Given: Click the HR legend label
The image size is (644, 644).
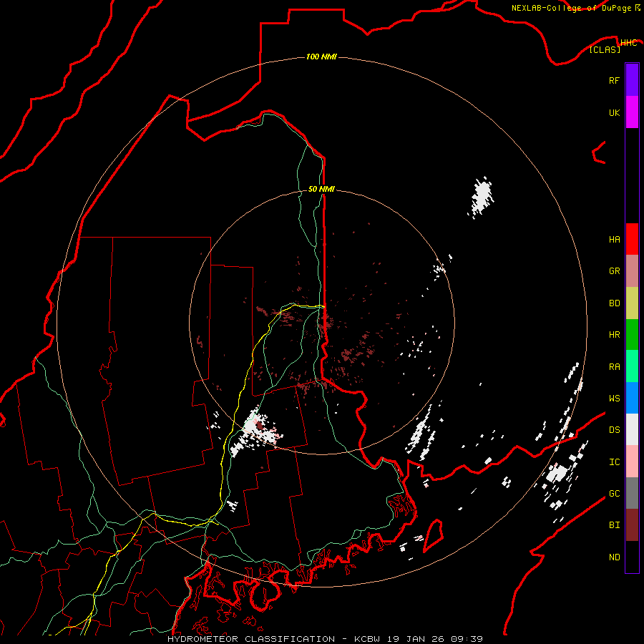Looking at the screenshot, I should (614, 335).
